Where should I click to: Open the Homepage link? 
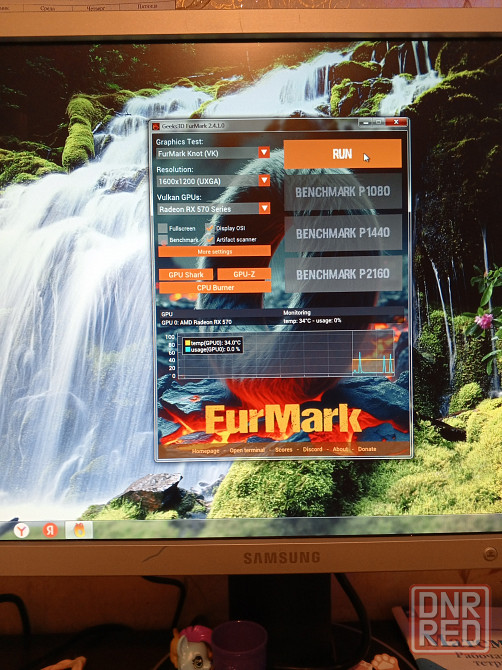[205, 451]
